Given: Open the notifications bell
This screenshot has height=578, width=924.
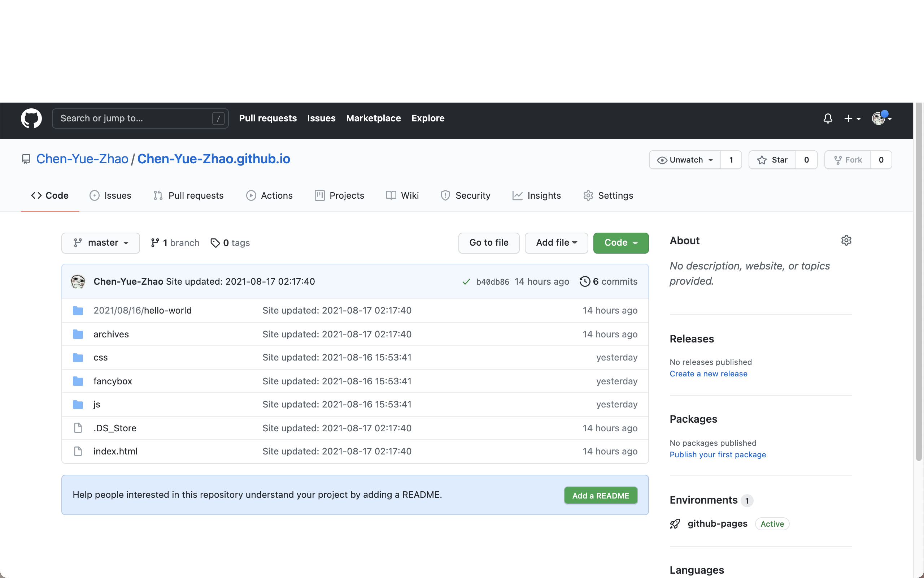Looking at the screenshot, I should [x=827, y=118].
